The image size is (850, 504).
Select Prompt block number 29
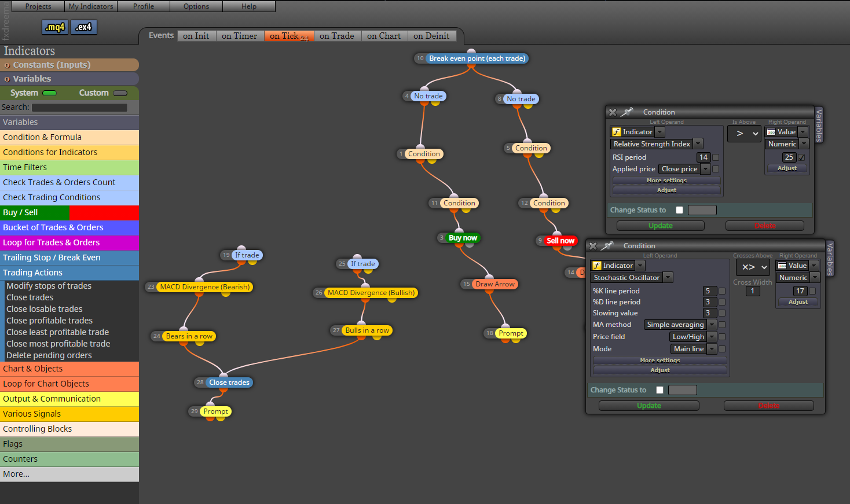tap(215, 411)
